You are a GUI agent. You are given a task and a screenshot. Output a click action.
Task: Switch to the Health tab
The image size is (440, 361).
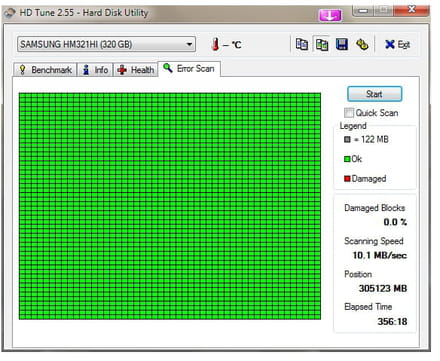tap(136, 70)
